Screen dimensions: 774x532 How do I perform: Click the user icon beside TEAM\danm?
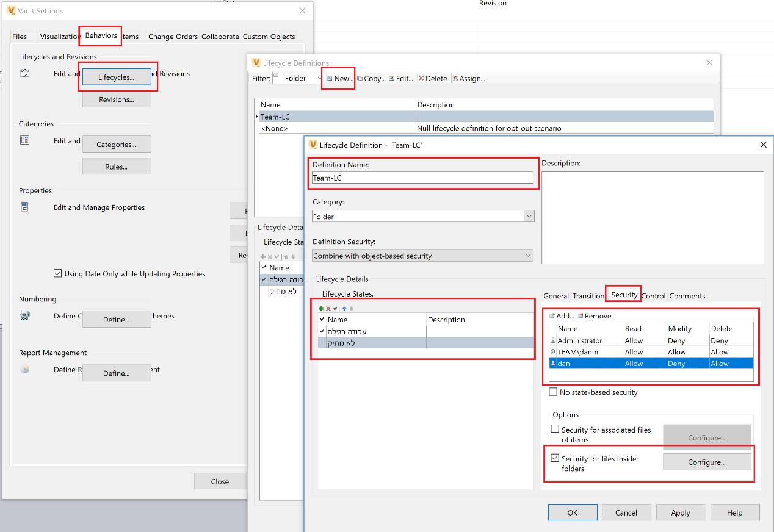pos(553,352)
